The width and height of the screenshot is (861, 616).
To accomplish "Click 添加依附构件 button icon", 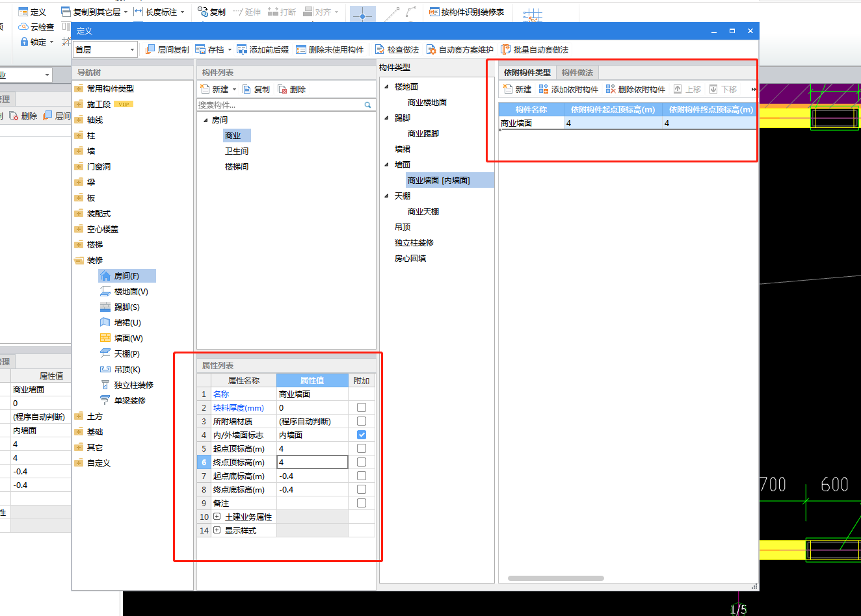I will (x=544, y=89).
